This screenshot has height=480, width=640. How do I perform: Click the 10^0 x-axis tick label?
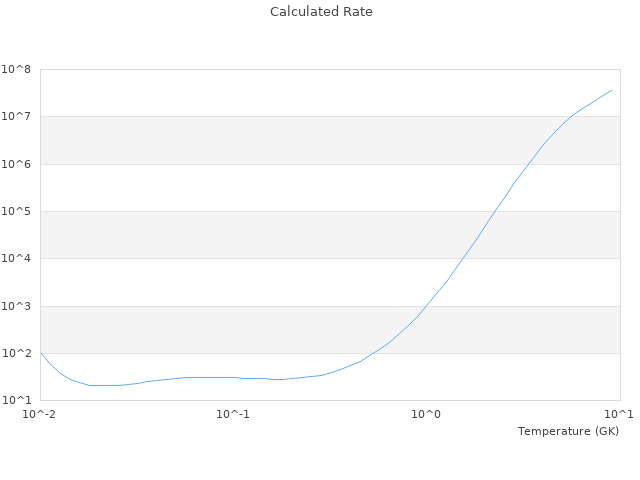[x=427, y=414]
